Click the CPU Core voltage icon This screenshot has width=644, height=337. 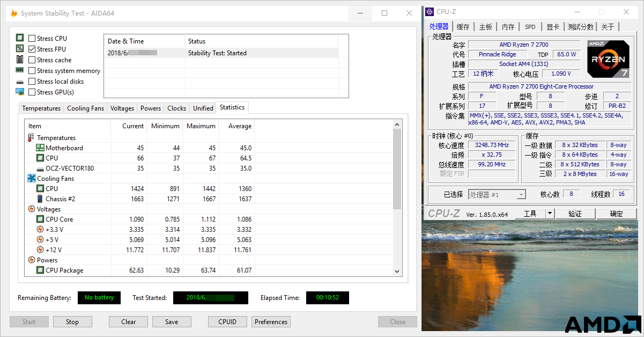[x=40, y=219]
